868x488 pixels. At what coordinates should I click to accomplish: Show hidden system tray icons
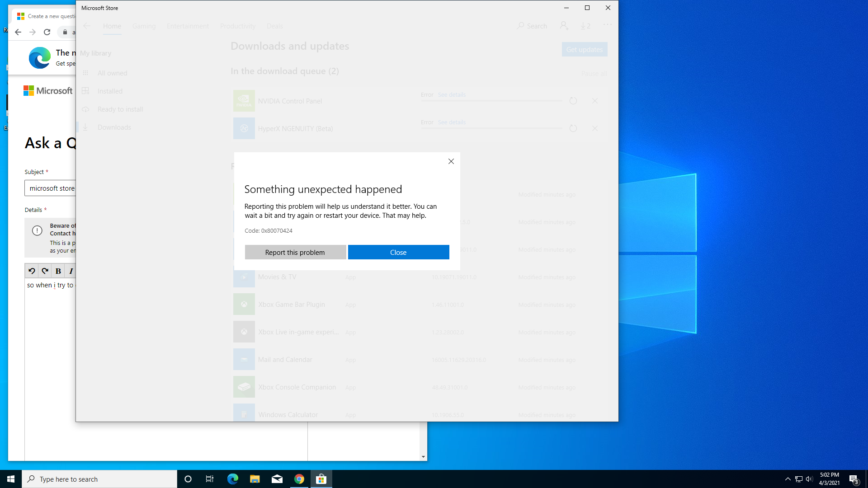(x=788, y=479)
